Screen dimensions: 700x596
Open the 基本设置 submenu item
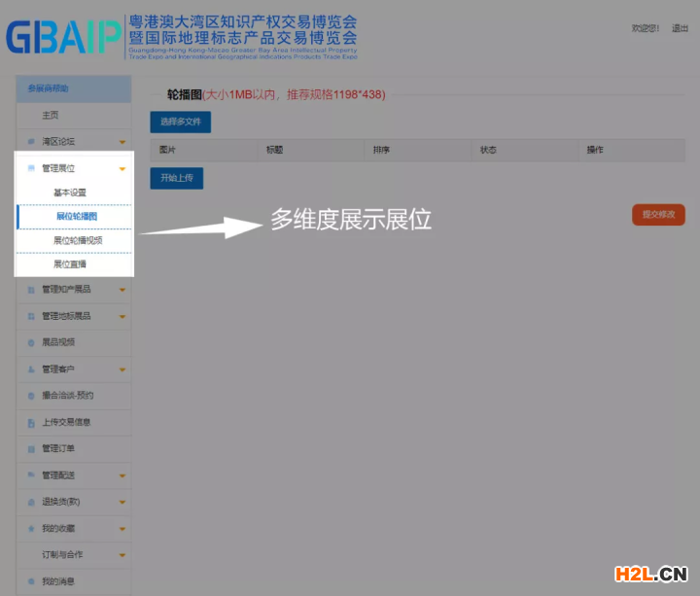[74, 193]
